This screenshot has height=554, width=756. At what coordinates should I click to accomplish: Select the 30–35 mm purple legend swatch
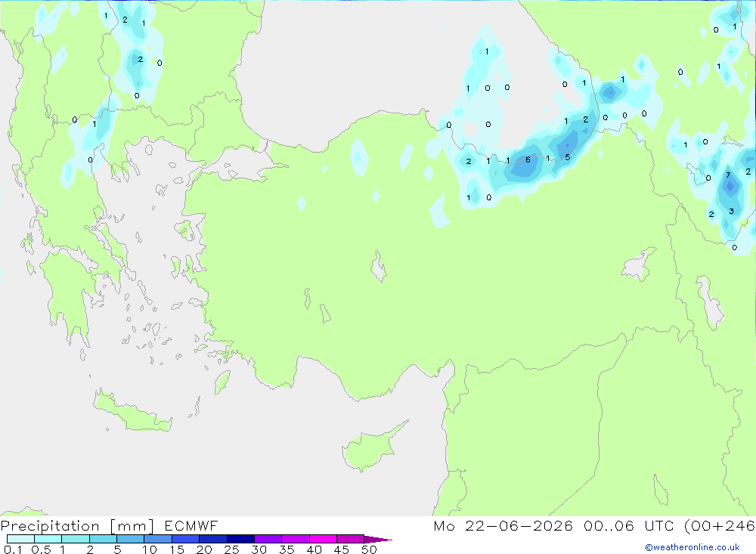(x=268, y=539)
